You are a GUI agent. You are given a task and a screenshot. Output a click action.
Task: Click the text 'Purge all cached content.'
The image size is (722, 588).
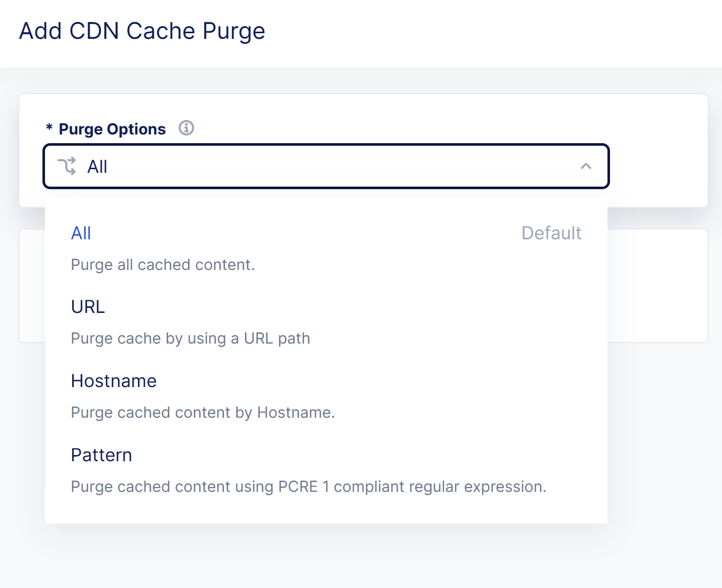(x=162, y=264)
